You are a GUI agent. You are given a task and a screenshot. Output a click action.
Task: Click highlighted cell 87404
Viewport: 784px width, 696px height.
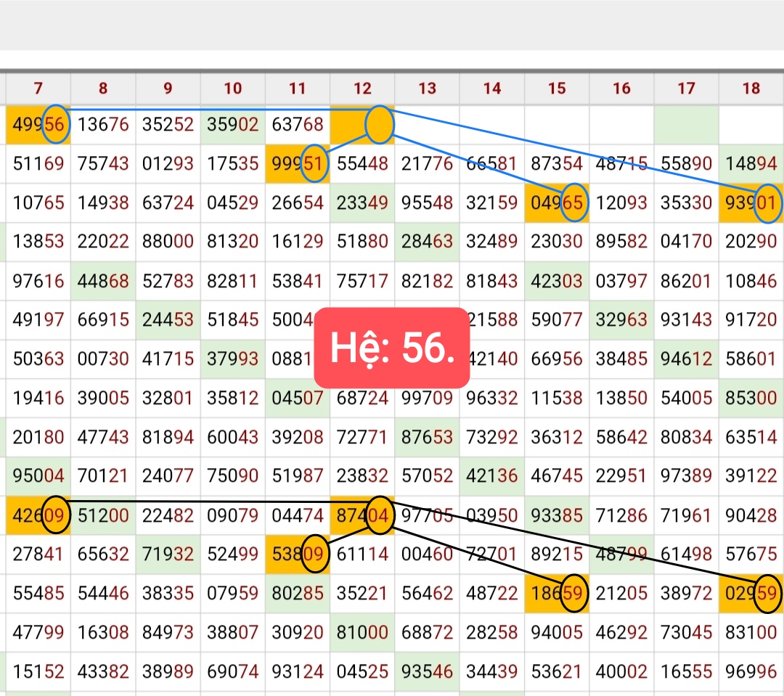click(362, 515)
